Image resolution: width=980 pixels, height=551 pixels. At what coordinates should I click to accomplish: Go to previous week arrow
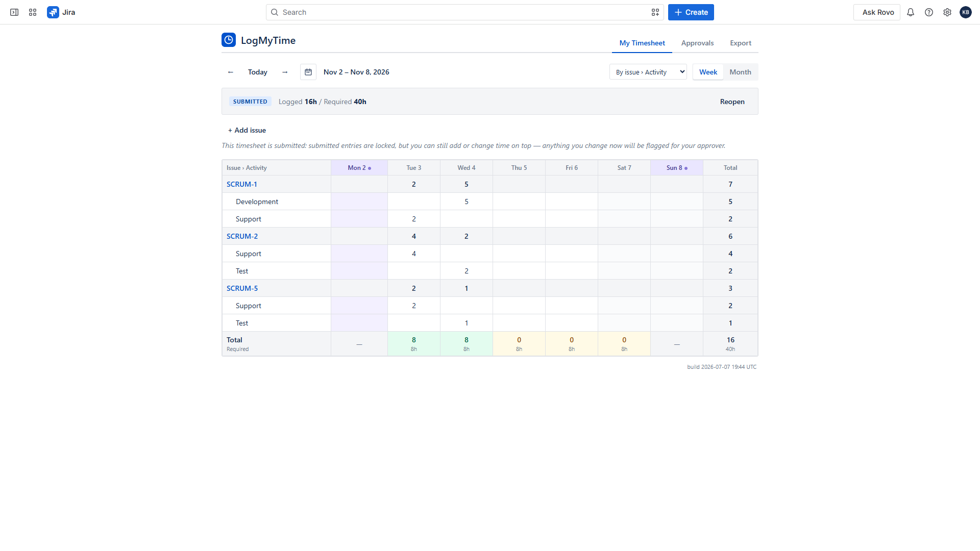tap(231, 72)
